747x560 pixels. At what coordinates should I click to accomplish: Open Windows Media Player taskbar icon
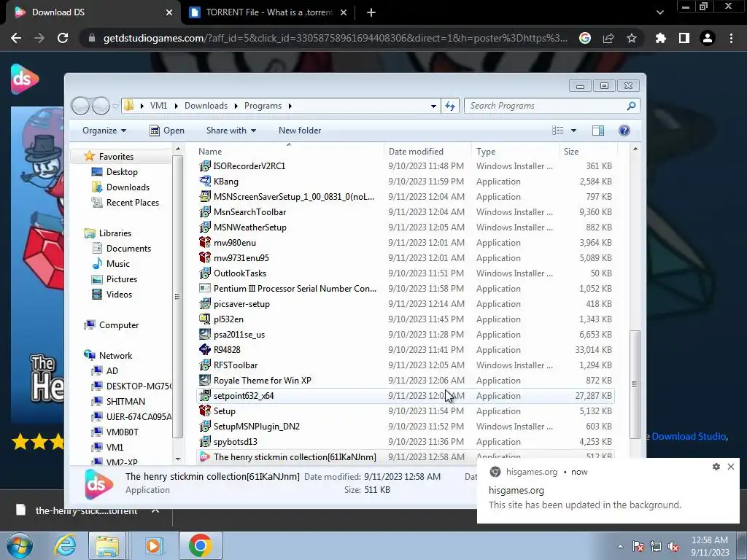click(153, 545)
